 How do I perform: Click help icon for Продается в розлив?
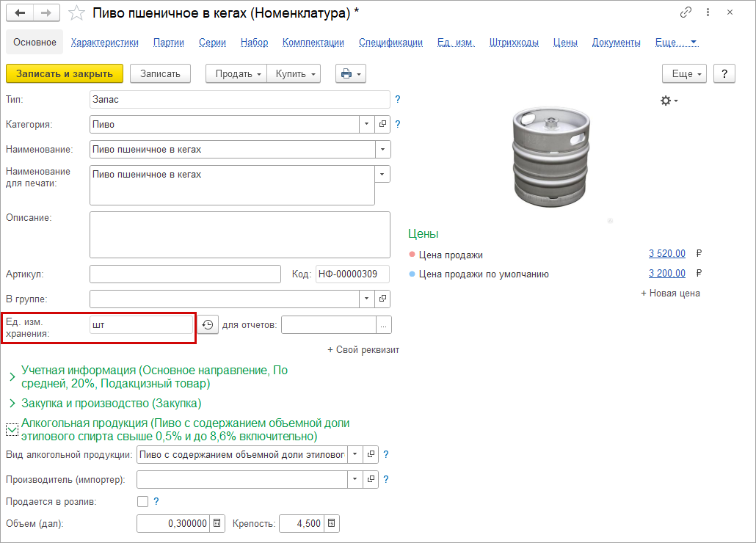pos(156,502)
